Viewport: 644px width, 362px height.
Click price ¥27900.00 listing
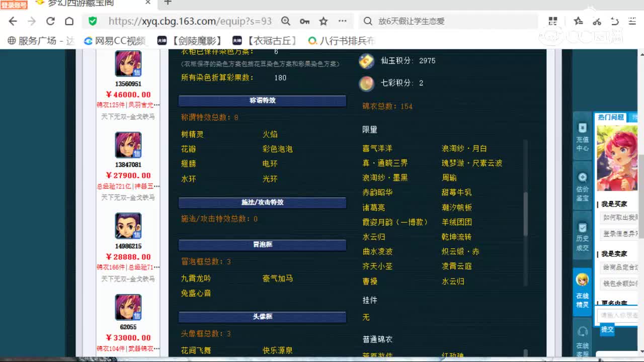(128, 175)
